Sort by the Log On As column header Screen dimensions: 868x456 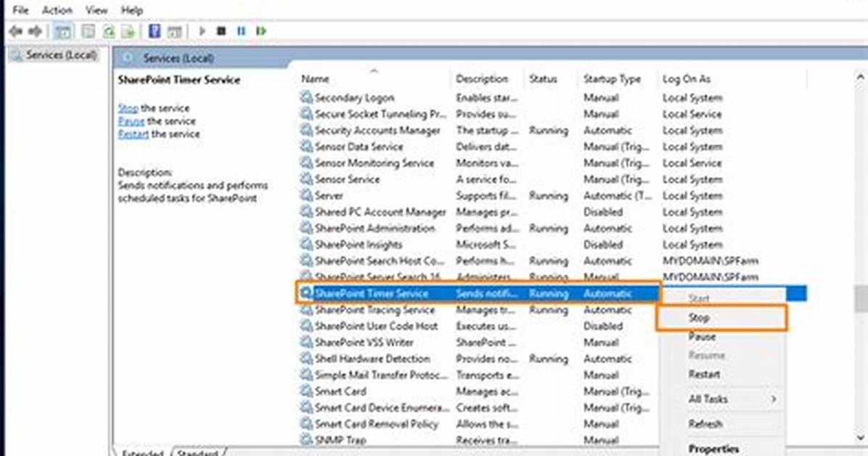click(732, 79)
